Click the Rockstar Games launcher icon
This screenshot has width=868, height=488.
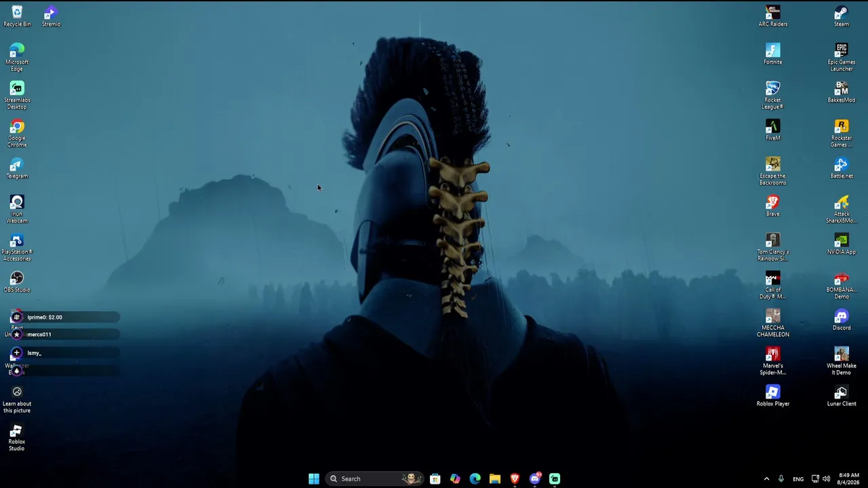coord(842,133)
